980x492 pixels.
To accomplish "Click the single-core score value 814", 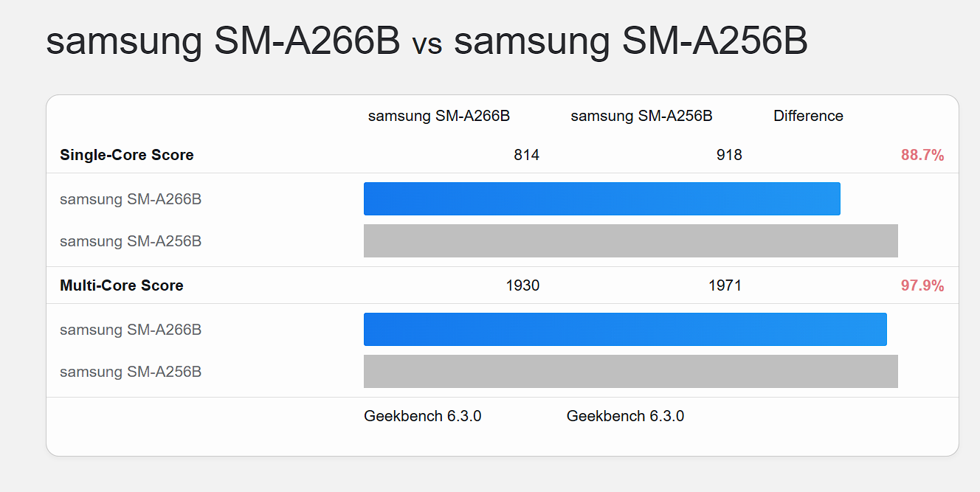I will 527,155.
